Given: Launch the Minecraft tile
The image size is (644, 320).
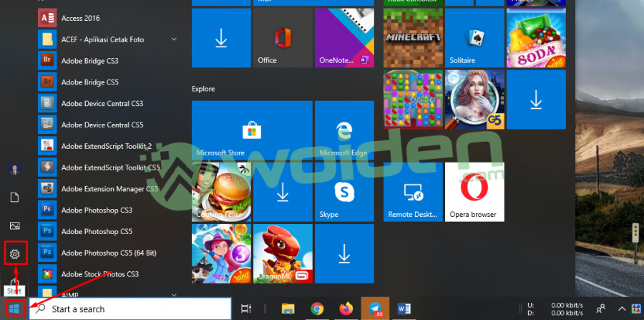Looking at the screenshot, I should tap(413, 38).
